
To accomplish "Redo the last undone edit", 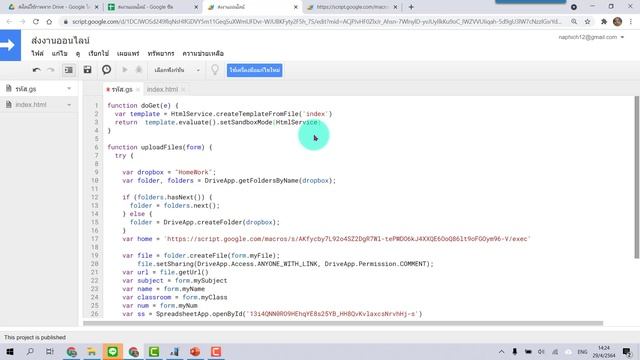I will click(51, 70).
